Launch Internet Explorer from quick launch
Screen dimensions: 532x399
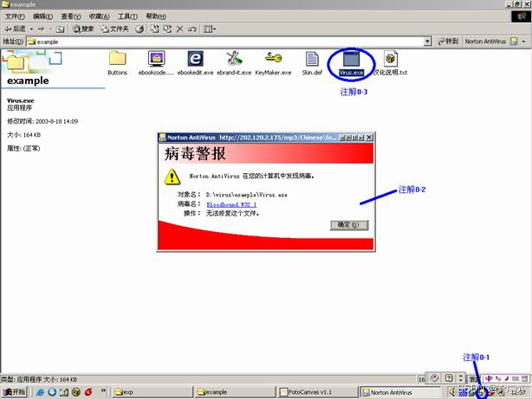tap(40, 392)
